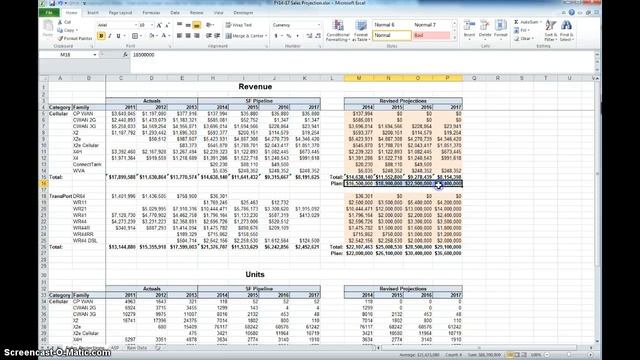
Task: Toggle Underline formatting
Action: (x=118, y=36)
